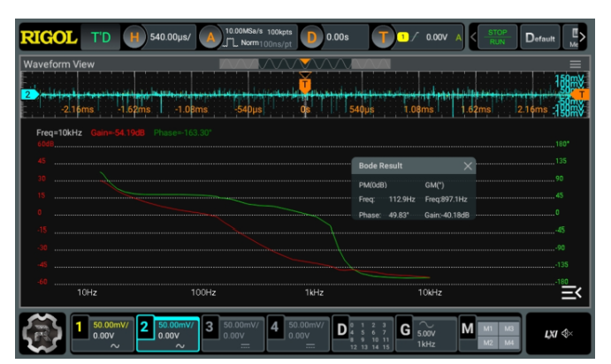This screenshot has width=611, height=364.
Task: Click the left arrow beside STOP RUN
Action: (x=473, y=37)
